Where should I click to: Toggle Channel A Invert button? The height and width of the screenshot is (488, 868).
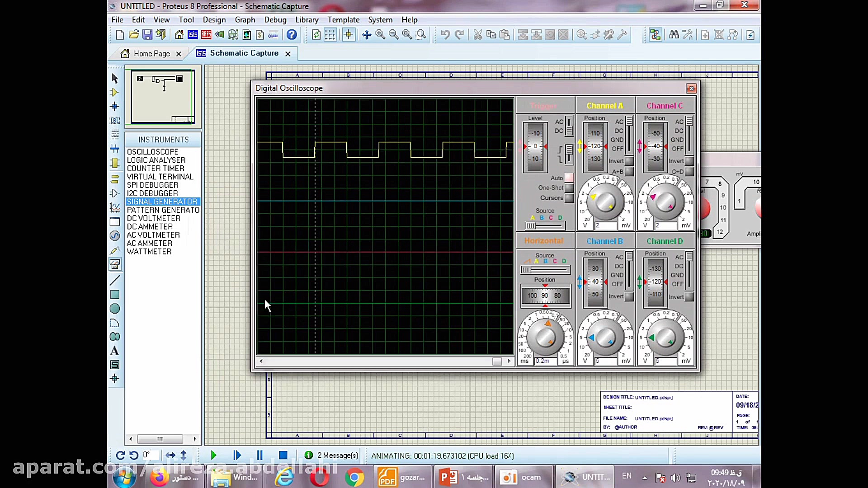(x=629, y=161)
